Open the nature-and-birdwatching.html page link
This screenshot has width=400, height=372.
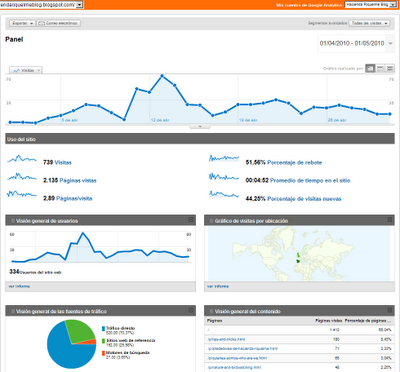click(x=234, y=368)
